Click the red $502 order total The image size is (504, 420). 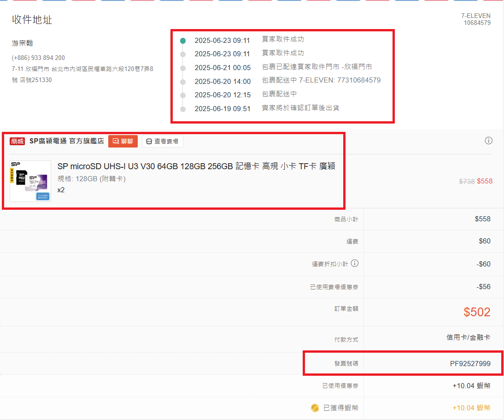click(477, 312)
